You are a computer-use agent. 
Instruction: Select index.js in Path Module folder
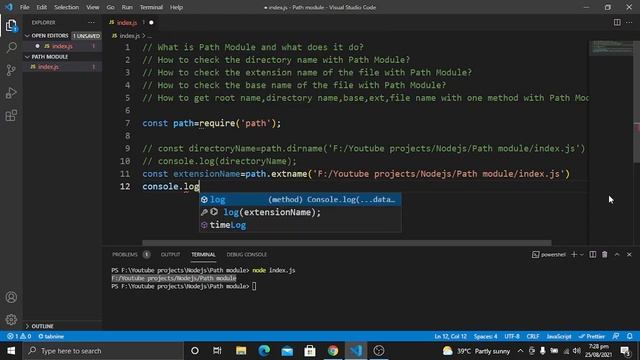coord(62,67)
